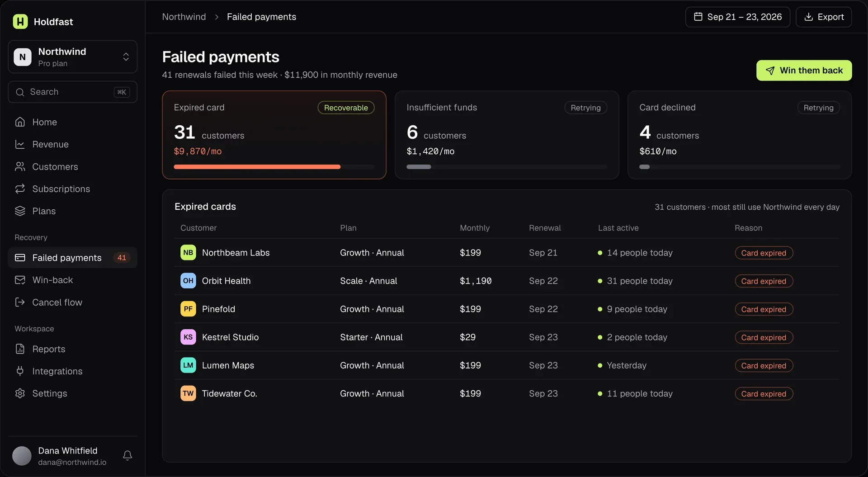
Task: Click the NB avatar for Northbeam Labs
Action: pos(188,253)
